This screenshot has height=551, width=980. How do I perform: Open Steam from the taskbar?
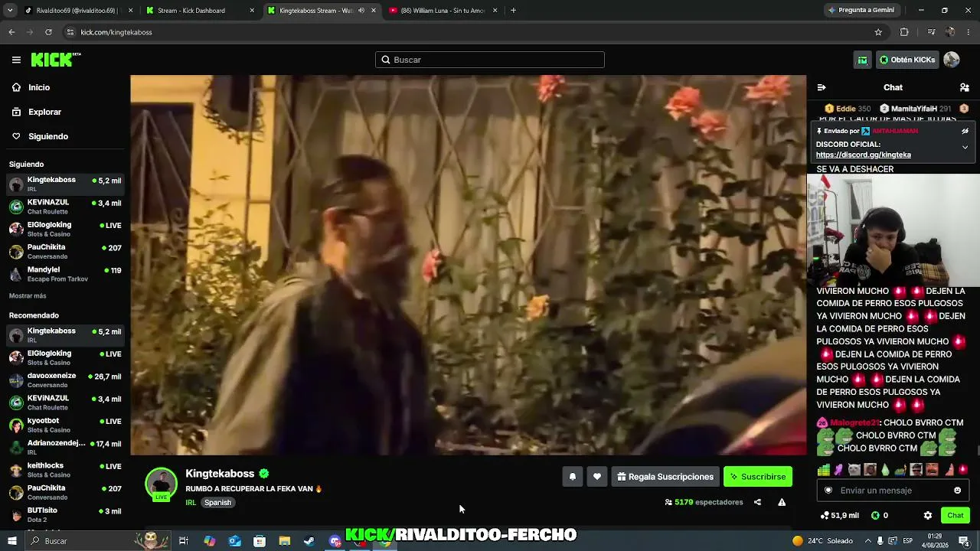pyautogui.click(x=309, y=541)
